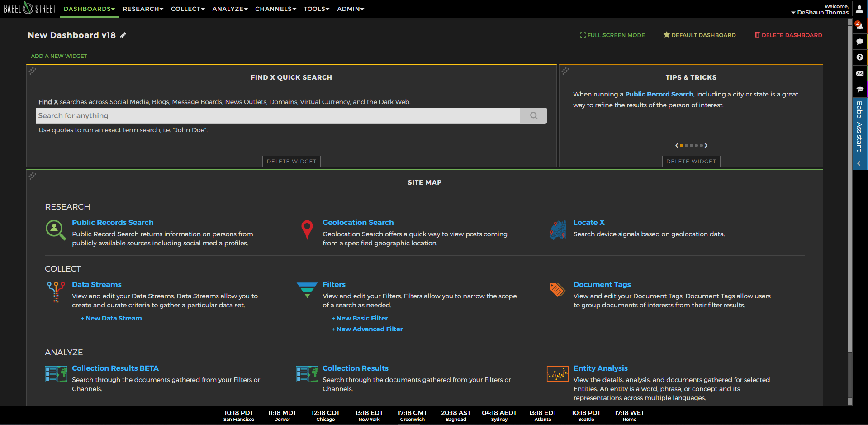Open Public Record Search link in tip
The height and width of the screenshot is (425, 868).
click(659, 94)
